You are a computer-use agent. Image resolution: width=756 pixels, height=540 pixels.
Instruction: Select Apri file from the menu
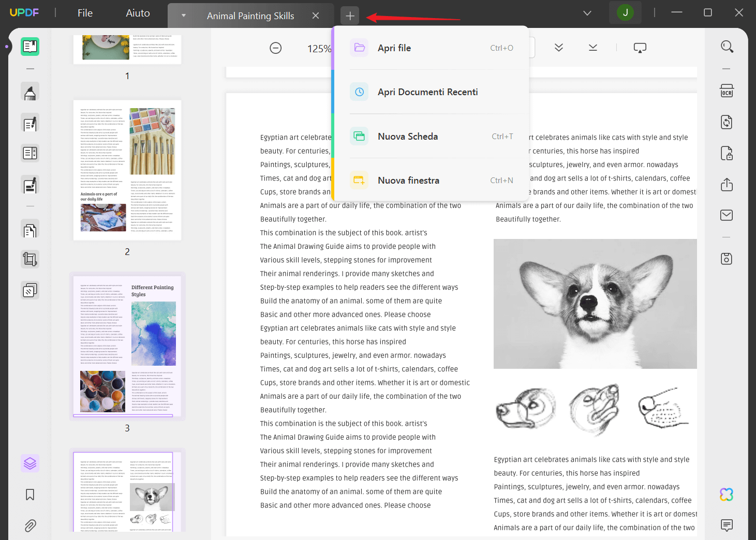coord(394,48)
